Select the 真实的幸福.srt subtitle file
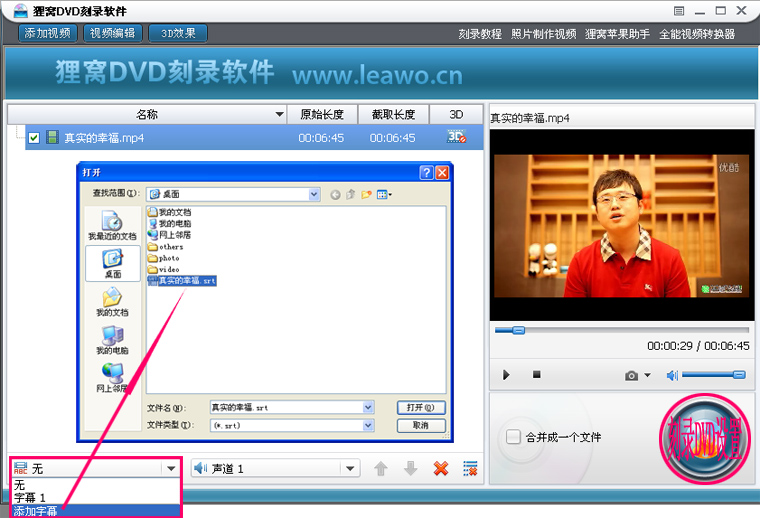The image size is (760, 518). [x=182, y=281]
